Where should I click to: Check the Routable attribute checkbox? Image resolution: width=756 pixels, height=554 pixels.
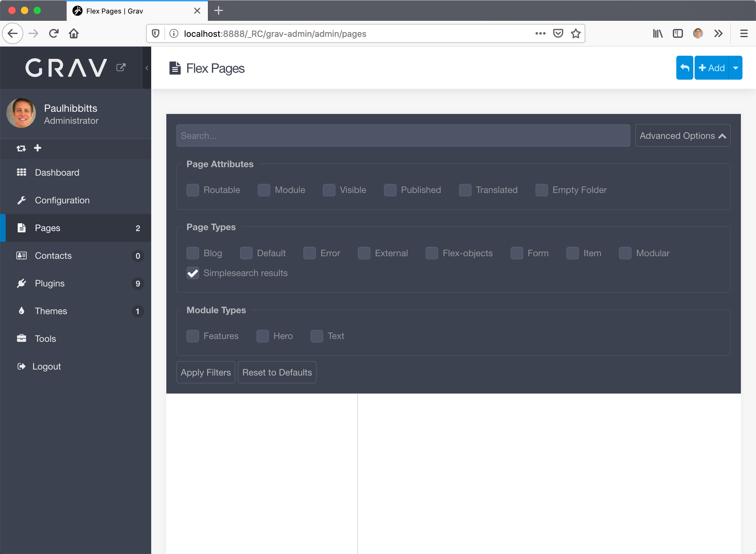pyautogui.click(x=192, y=190)
